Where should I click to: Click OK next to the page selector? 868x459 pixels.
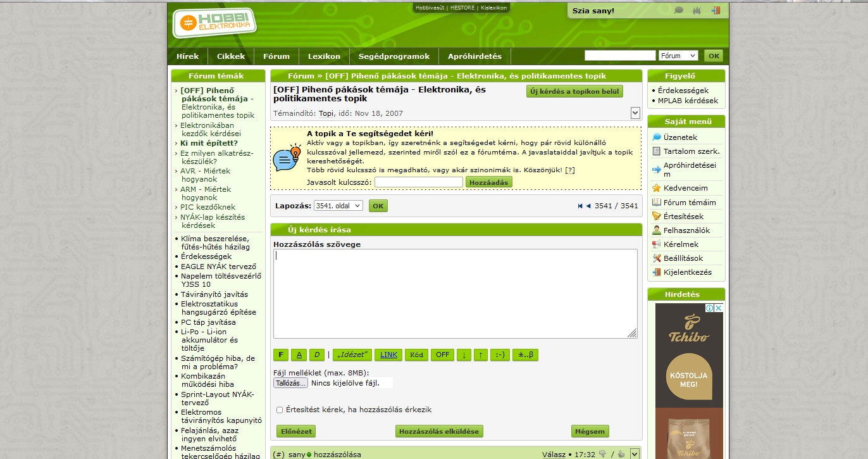[378, 206]
